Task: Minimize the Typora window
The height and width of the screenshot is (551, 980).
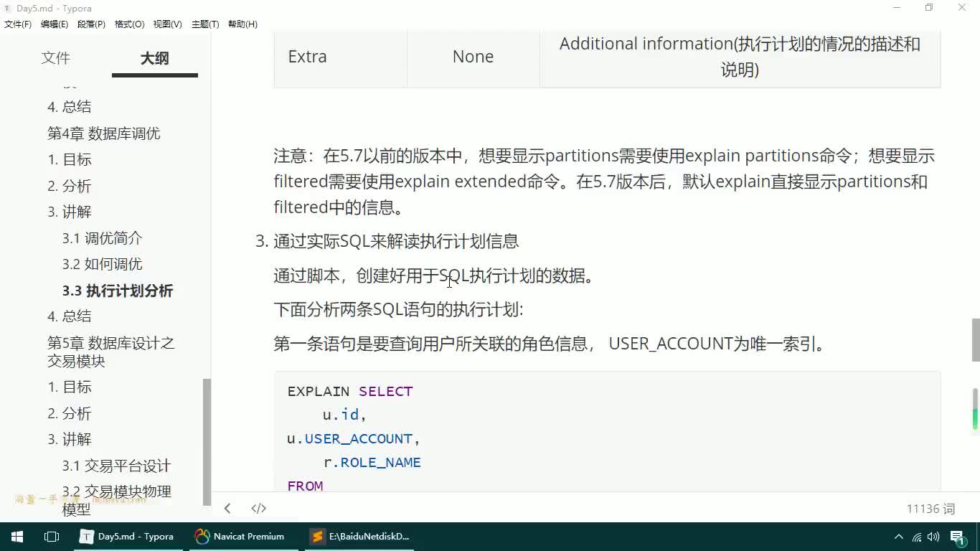Action: point(897,8)
